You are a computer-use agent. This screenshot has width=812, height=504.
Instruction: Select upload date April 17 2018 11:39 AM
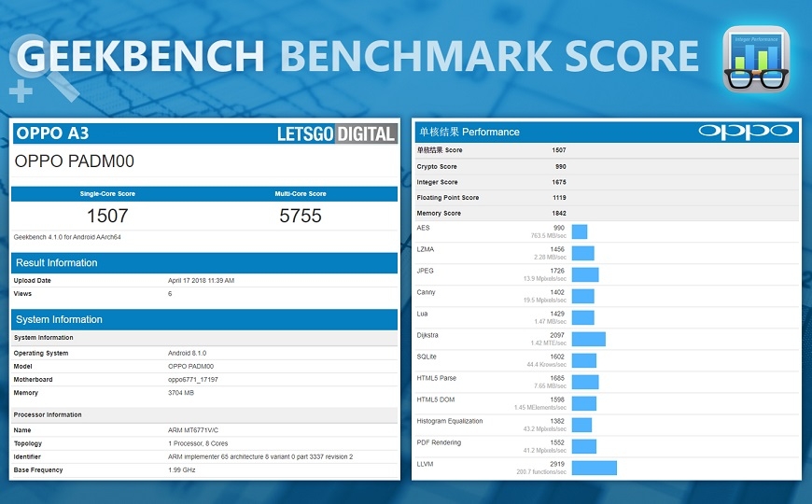(x=201, y=280)
